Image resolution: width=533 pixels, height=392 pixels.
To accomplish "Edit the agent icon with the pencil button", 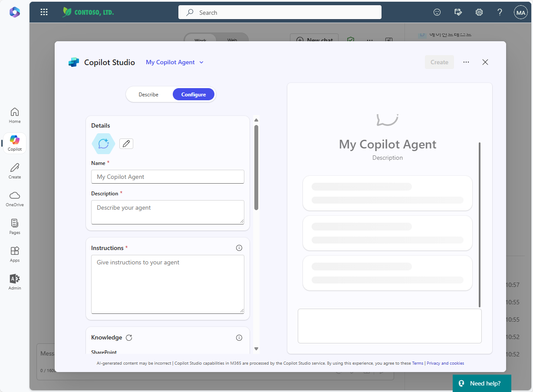I will [126, 144].
